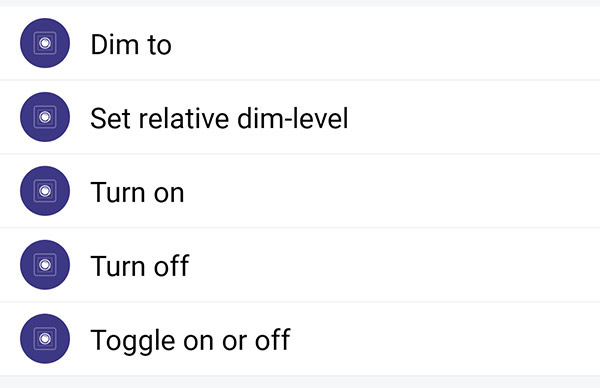Viewport: 600px width, 388px height.
Task: Click the Turn on text label
Action: click(137, 192)
